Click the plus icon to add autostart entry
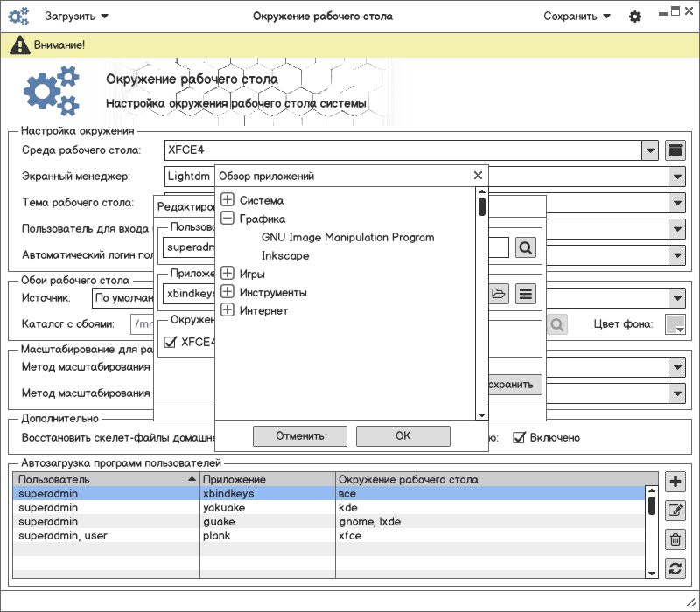The height and width of the screenshot is (612, 700). click(675, 482)
